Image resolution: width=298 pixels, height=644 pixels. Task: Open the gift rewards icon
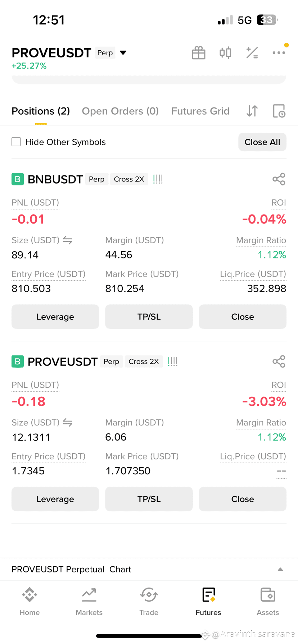click(x=199, y=53)
